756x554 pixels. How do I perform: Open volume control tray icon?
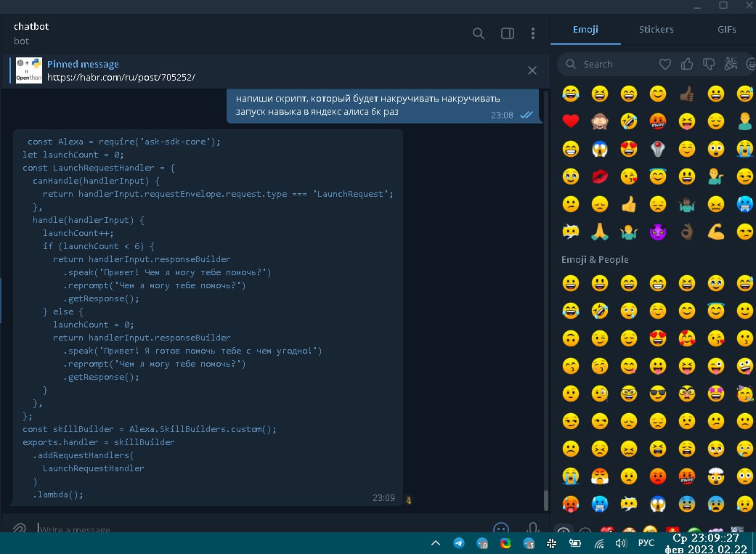click(621, 543)
